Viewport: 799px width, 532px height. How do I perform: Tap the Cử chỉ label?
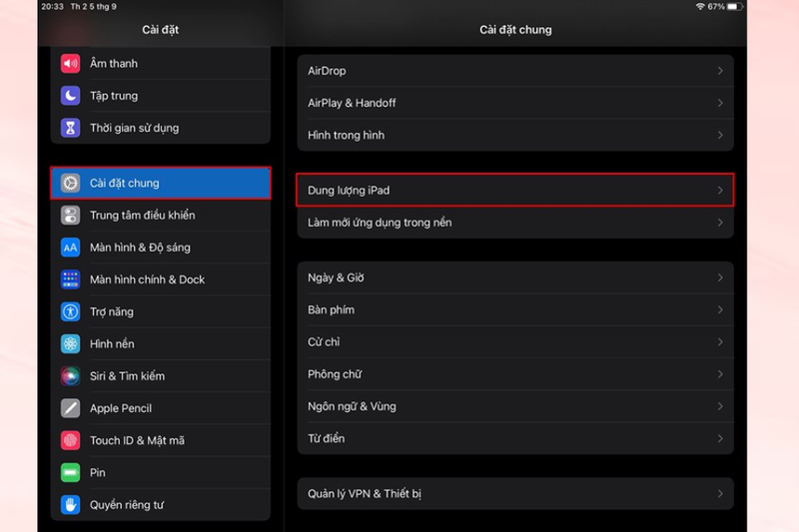[324, 342]
